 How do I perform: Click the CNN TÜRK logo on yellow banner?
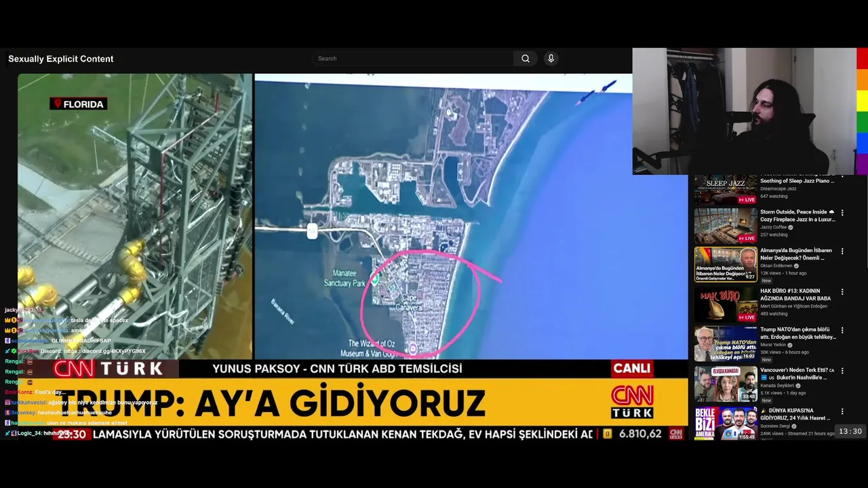coord(633,402)
